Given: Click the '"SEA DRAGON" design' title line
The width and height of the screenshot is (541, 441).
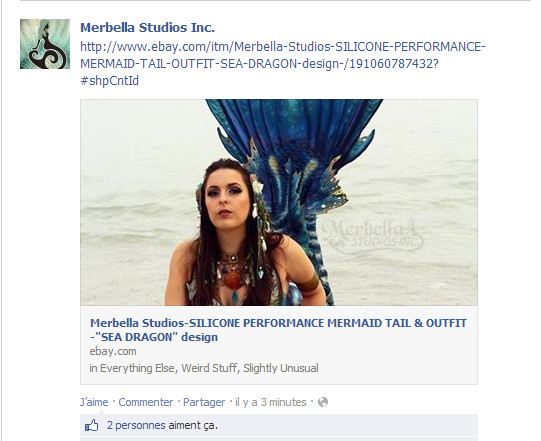Looking at the screenshot, I should [154, 337].
